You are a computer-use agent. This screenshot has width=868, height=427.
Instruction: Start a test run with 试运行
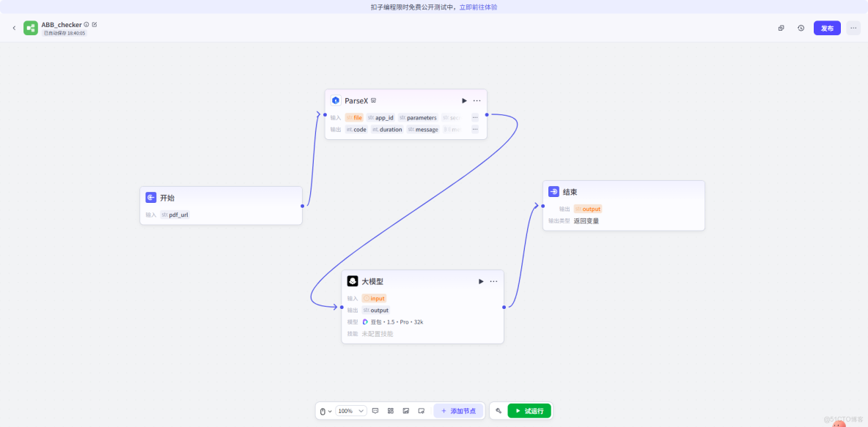tap(528, 410)
